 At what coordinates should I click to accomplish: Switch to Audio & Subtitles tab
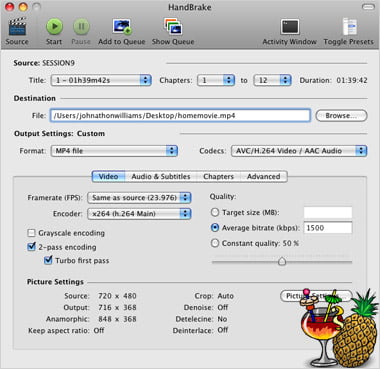pos(161,177)
